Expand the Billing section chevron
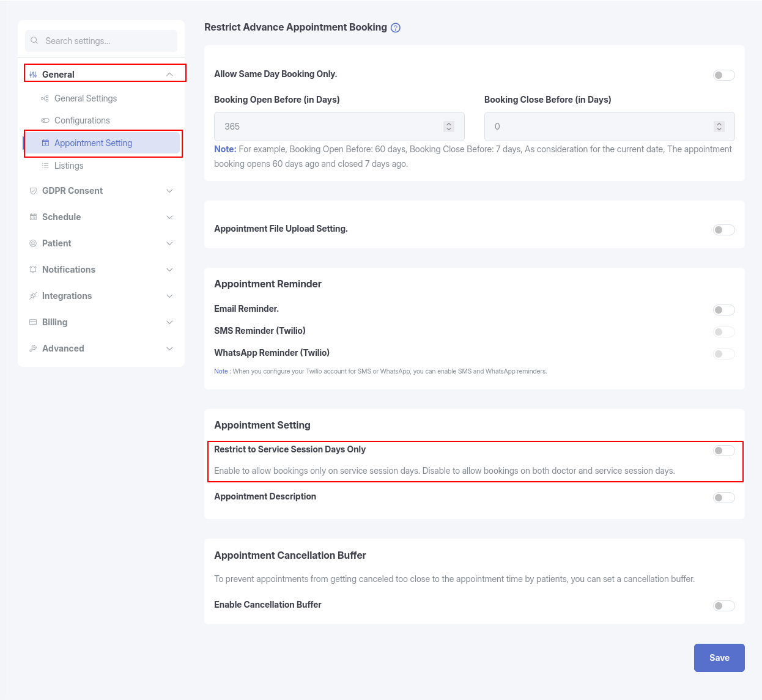 coord(169,322)
